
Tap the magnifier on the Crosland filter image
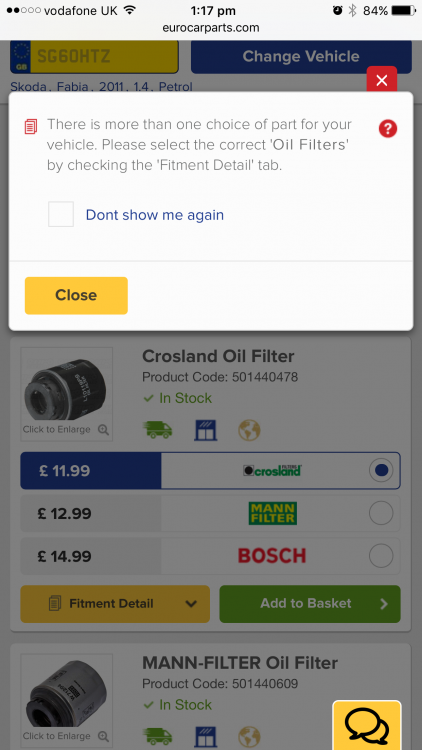(103, 430)
